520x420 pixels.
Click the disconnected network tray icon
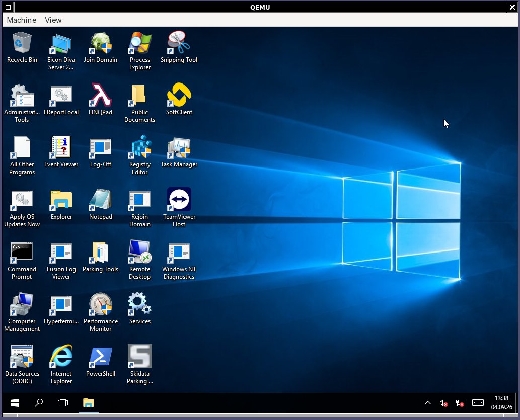pyautogui.click(x=460, y=403)
